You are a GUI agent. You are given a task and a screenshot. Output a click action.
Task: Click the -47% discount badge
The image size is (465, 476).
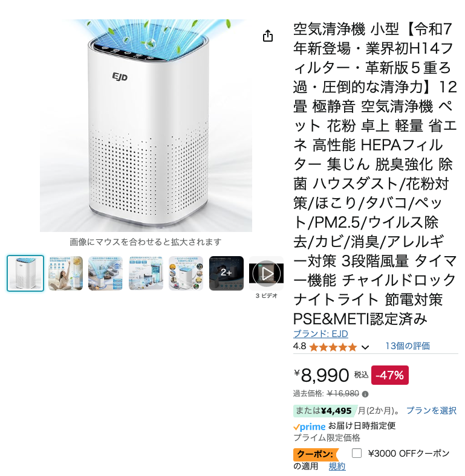[390, 375]
